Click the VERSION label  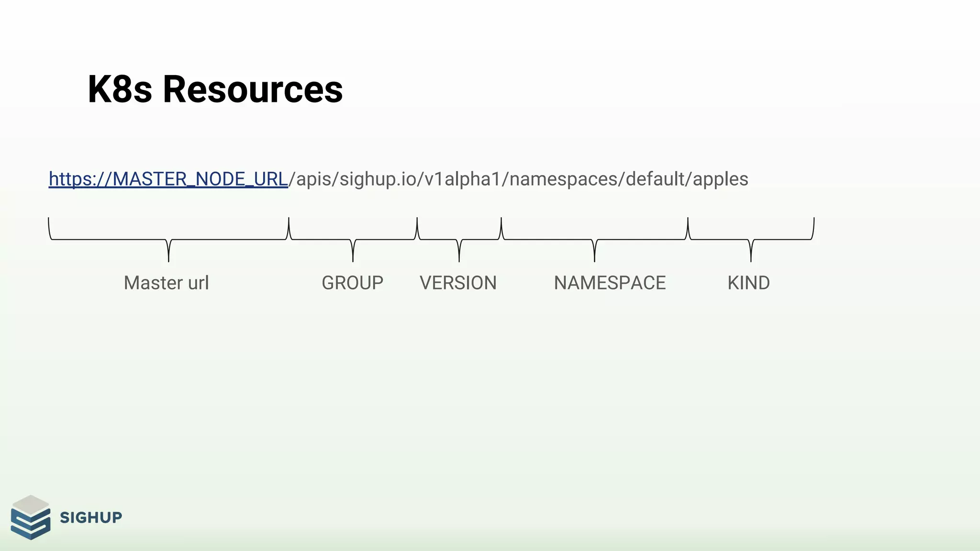point(458,283)
